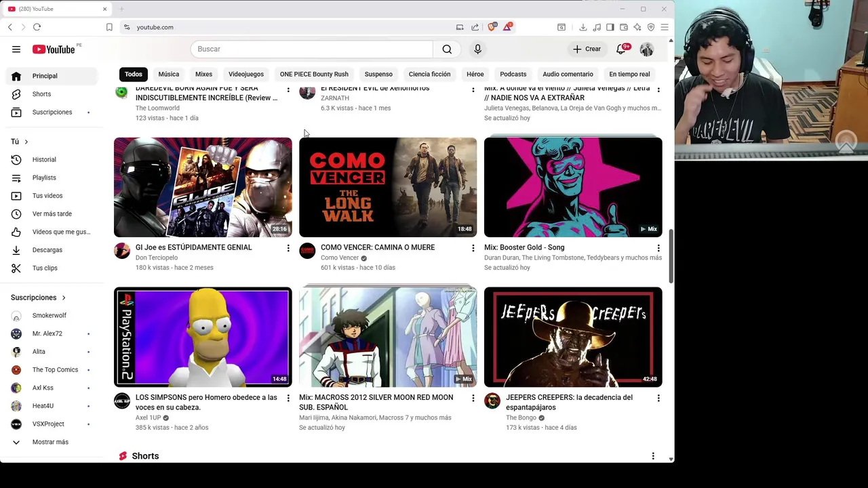This screenshot has width=868, height=488.
Task: Select the Todos filter chip
Action: click(x=133, y=74)
